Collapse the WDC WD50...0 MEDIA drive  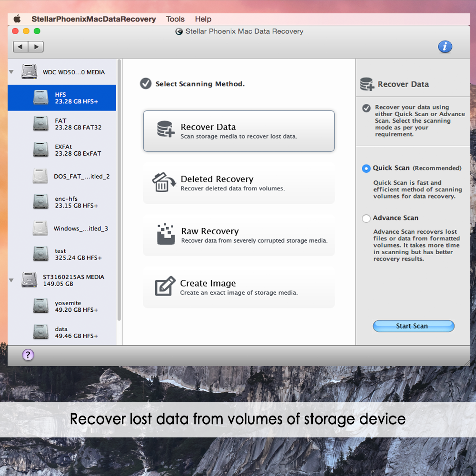11,72
